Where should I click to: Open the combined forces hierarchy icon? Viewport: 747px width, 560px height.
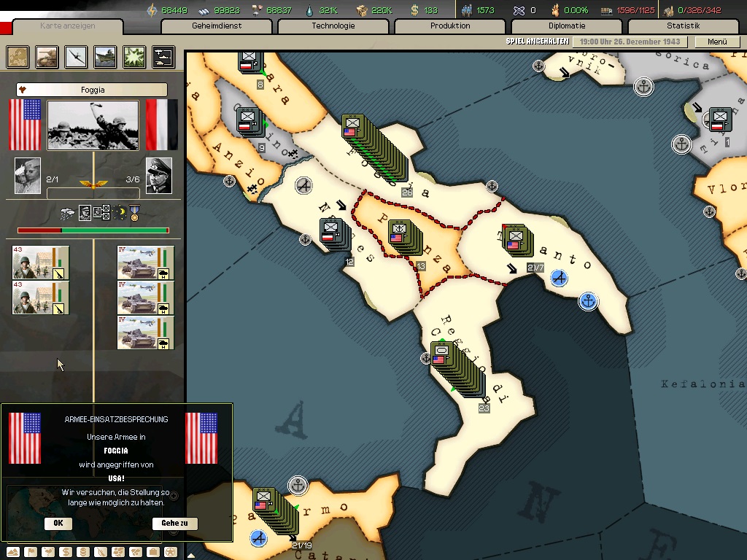(163, 57)
